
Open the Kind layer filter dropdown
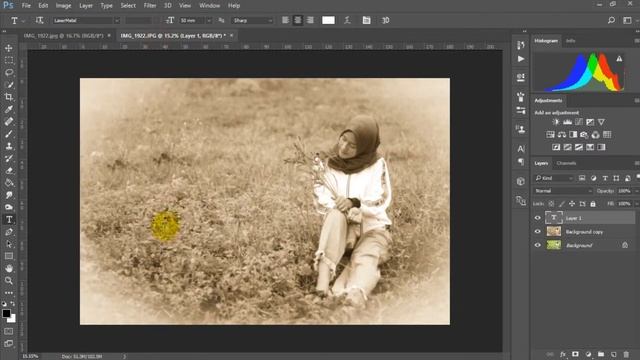coord(554,178)
